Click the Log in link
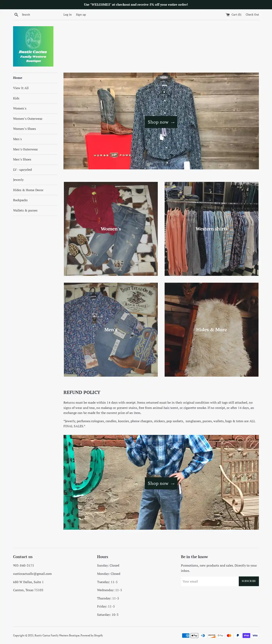Viewport: 272px width, 644px height. (67, 15)
